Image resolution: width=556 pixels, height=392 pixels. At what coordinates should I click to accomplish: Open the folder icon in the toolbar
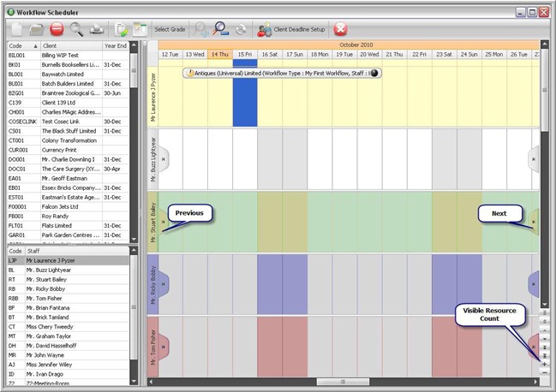pyautogui.click(x=36, y=29)
